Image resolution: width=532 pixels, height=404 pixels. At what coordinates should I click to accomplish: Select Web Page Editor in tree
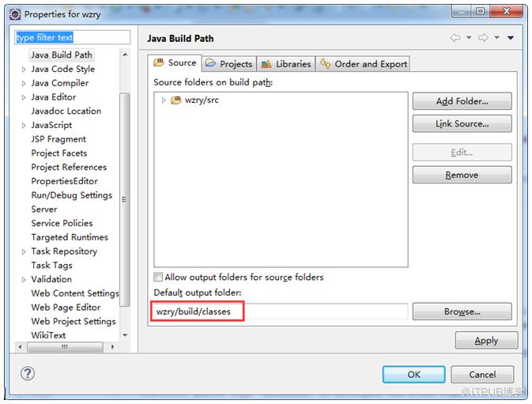pos(66,308)
